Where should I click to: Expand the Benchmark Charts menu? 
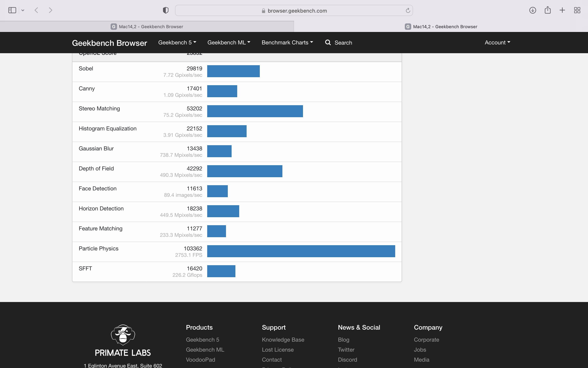tap(287, 43)
